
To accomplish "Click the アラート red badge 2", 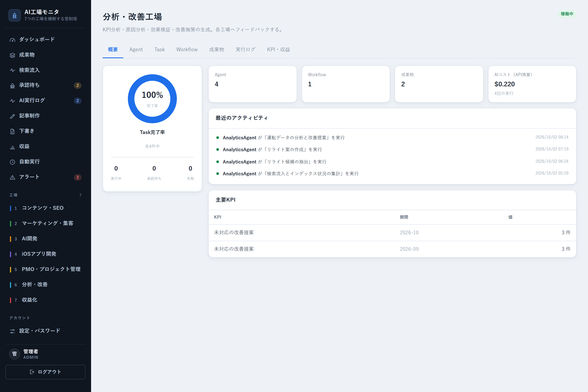I will pos(78,177).
